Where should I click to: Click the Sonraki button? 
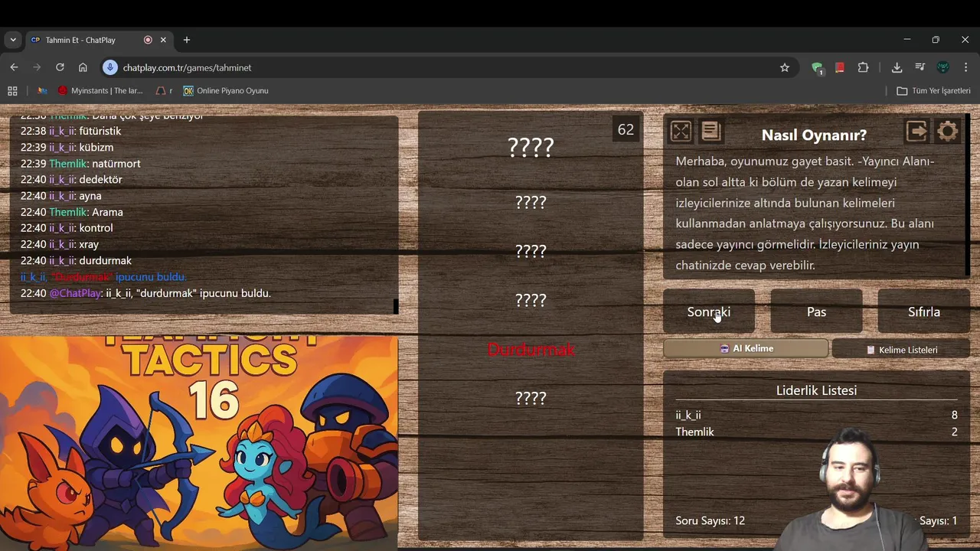coord(709,311)
